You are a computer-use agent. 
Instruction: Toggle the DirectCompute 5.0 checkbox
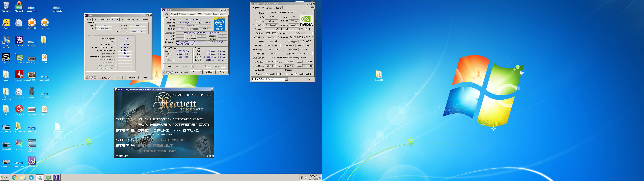[296, 74]
